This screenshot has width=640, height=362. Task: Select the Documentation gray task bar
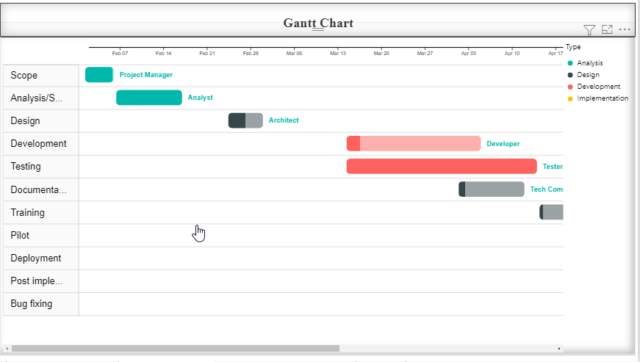point(491,189)
